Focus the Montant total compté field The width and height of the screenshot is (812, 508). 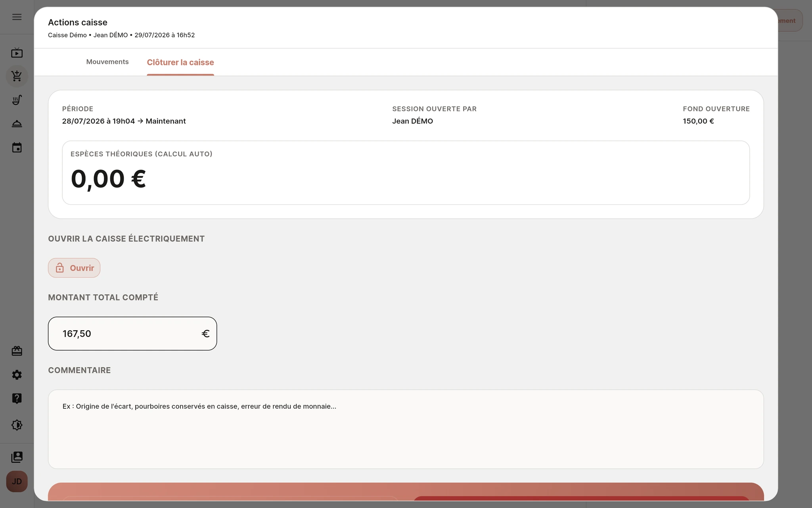point(132,333)
